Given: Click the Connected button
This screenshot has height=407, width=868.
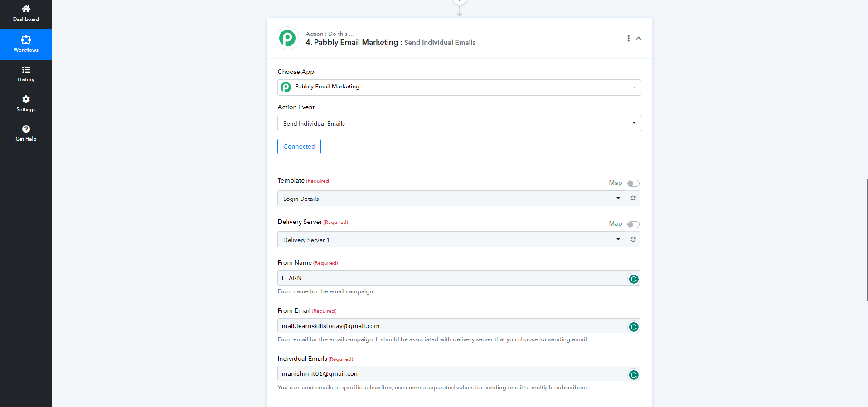Looking at the screenshot, I should [x=299, y=146].
